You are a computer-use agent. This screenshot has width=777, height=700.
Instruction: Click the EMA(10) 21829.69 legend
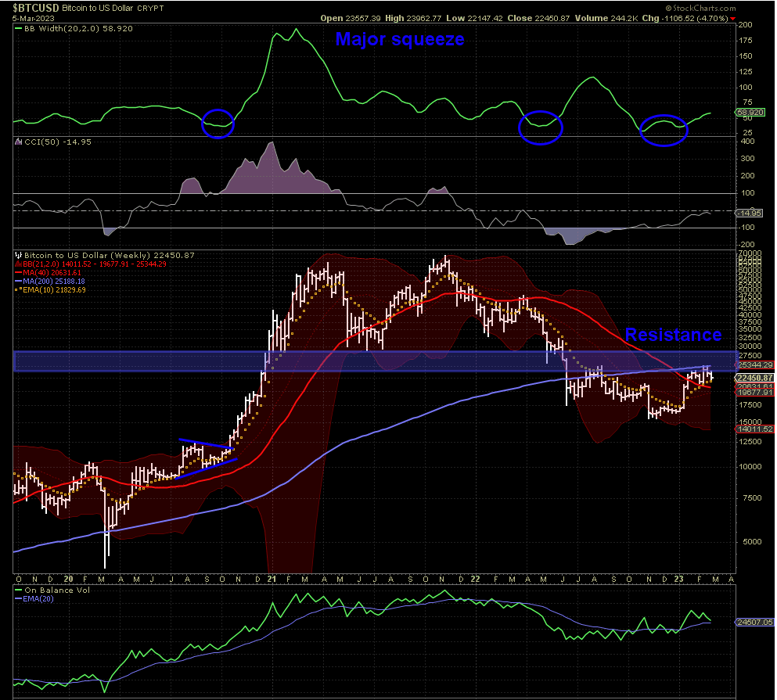tap(55, 290)
